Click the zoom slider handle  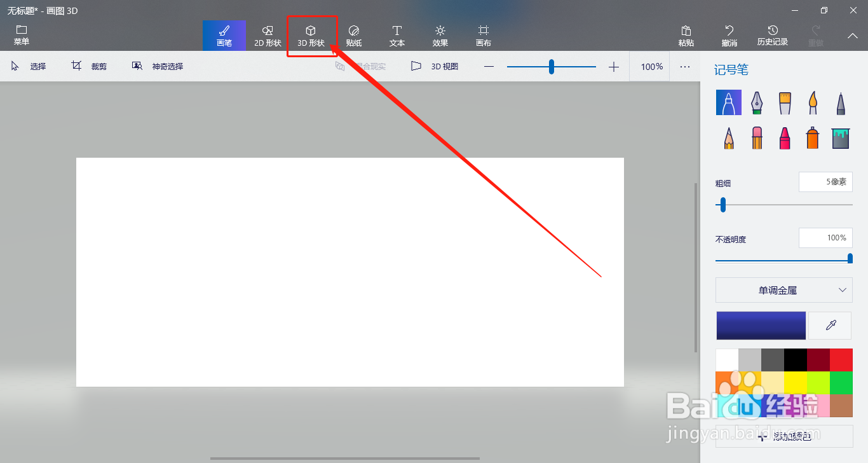[552, 66]
